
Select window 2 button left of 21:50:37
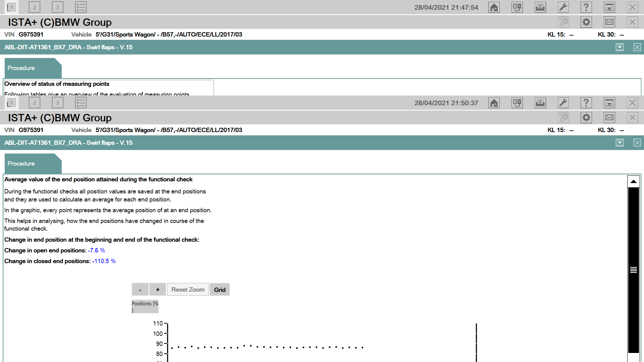click(35, 103)
